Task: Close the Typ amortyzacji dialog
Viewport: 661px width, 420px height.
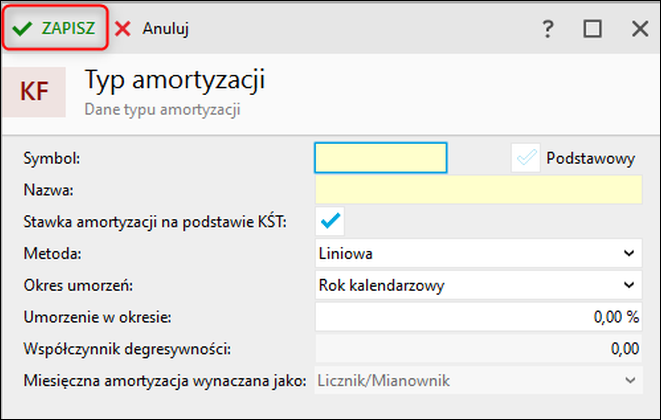Action: (x=640, y=29)
